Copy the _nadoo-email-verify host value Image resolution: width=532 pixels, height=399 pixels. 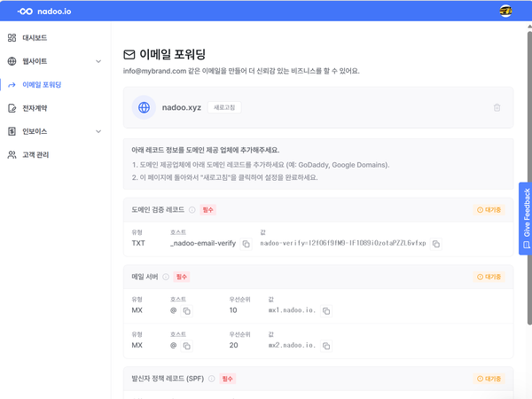tap(246, 244)
